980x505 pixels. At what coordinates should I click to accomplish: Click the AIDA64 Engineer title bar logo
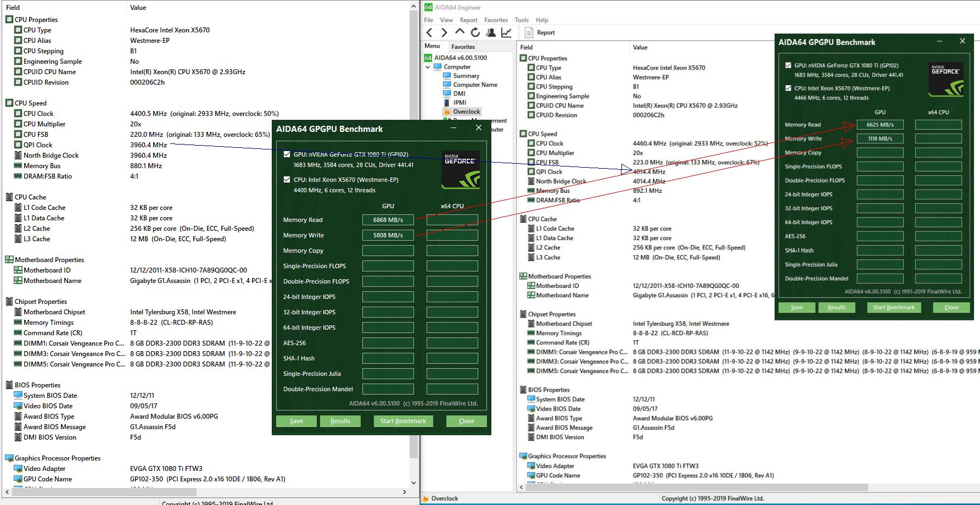coord(428,7)
